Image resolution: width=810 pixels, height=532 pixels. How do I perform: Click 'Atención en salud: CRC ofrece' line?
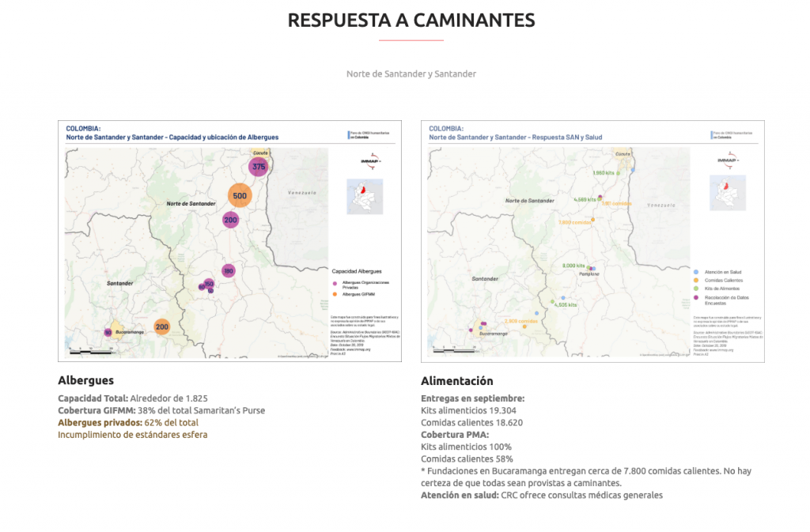[542, 496]
